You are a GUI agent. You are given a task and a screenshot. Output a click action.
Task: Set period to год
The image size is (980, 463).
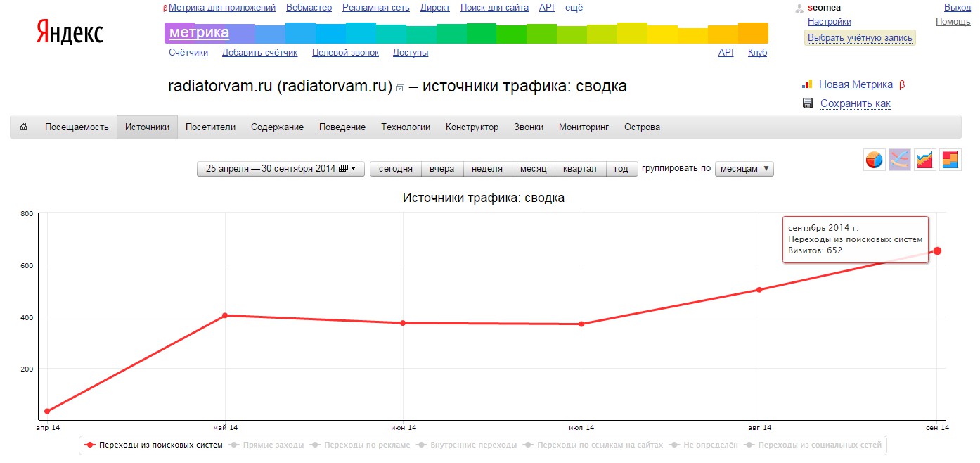click(x=621, y=169)
